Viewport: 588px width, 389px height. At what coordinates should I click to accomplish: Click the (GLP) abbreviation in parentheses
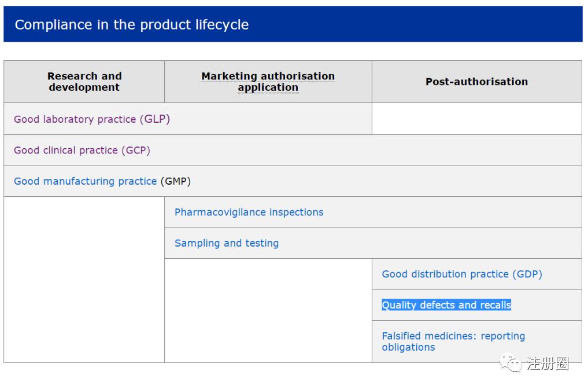point(154,119)
